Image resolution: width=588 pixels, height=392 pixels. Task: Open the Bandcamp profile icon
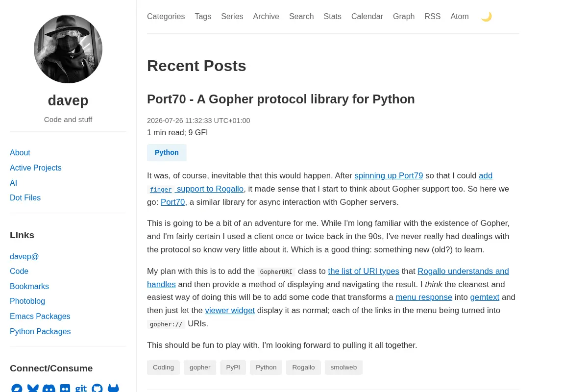click(x=17, y=389)
